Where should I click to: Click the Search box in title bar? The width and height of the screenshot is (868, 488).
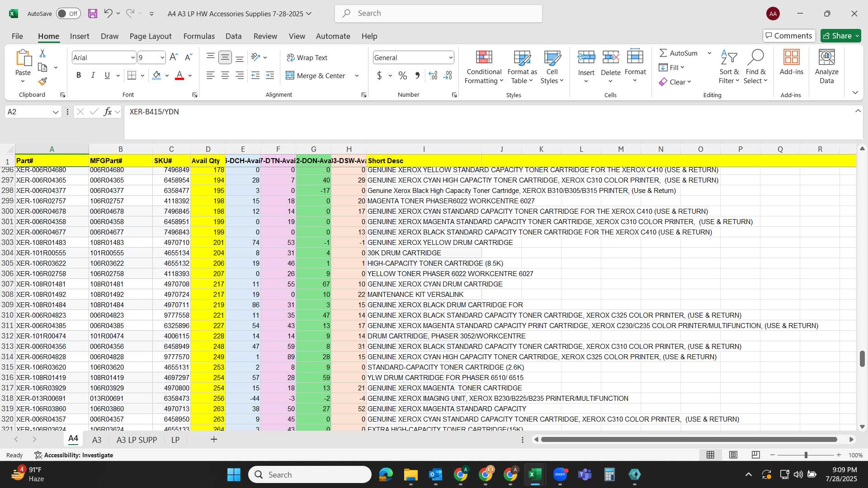tap(439, 14)
